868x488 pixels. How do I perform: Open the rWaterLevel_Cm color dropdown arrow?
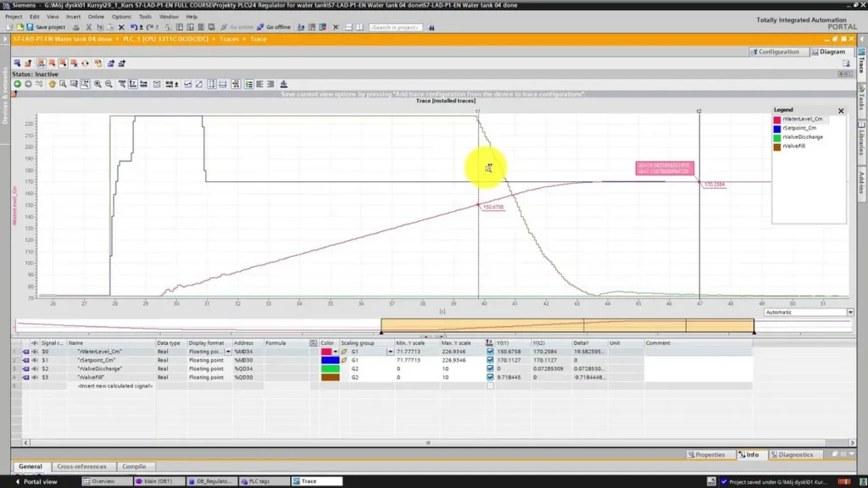pos(336,352)
